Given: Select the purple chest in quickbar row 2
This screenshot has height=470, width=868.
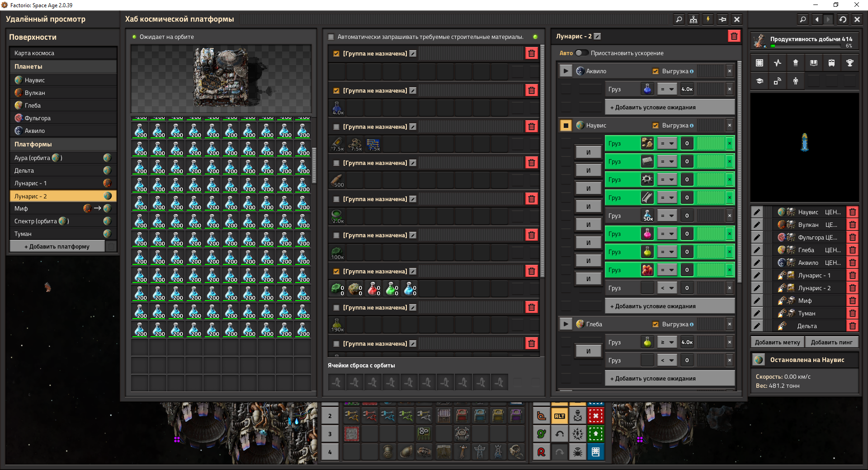Looking at the screenshot, I should tap(516, 415).
